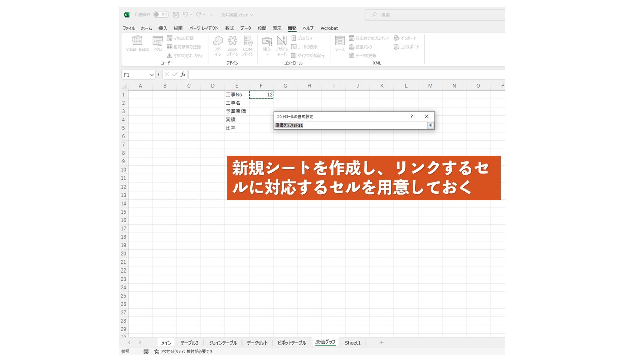This screenshot has height=362, width=644.
Task: Click ダイアログの実行 (Run Dialog)
Action: pos(307,55)
